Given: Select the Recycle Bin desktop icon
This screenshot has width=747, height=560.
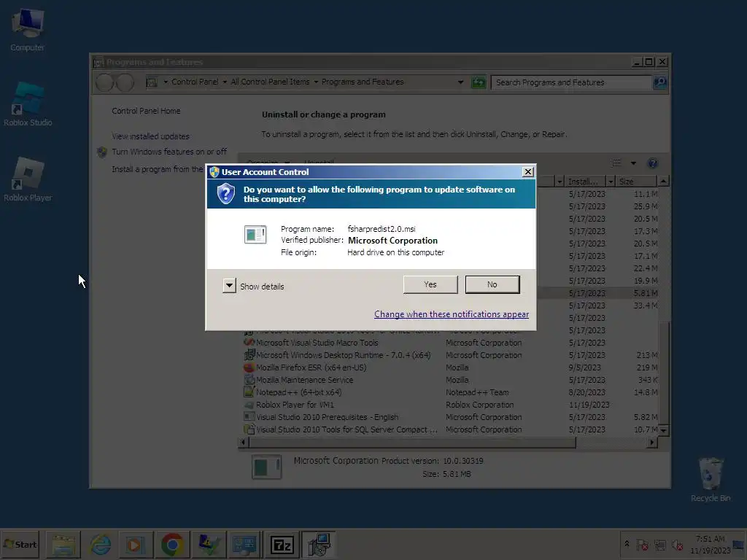Looking at the screenshot, I should point(711,480).
